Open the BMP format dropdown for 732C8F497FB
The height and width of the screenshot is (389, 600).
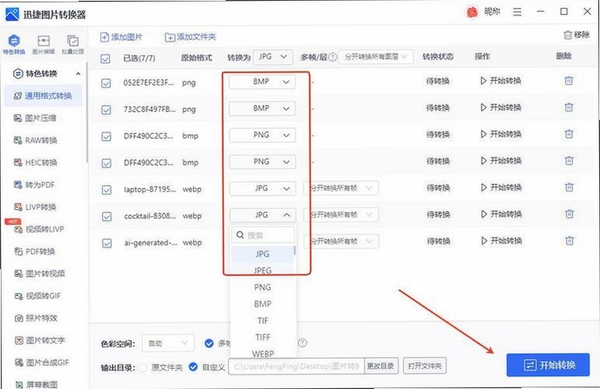point(262,109)
